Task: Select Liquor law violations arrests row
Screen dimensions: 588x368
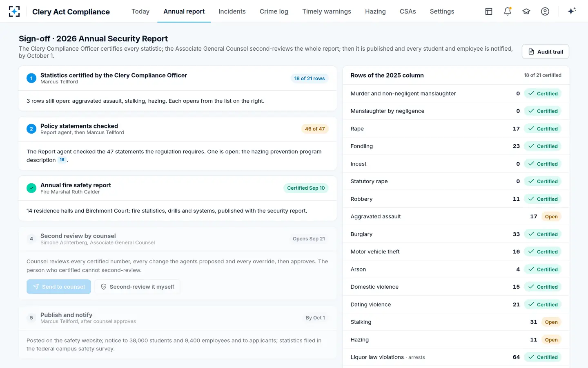Action: click(456, 357)
